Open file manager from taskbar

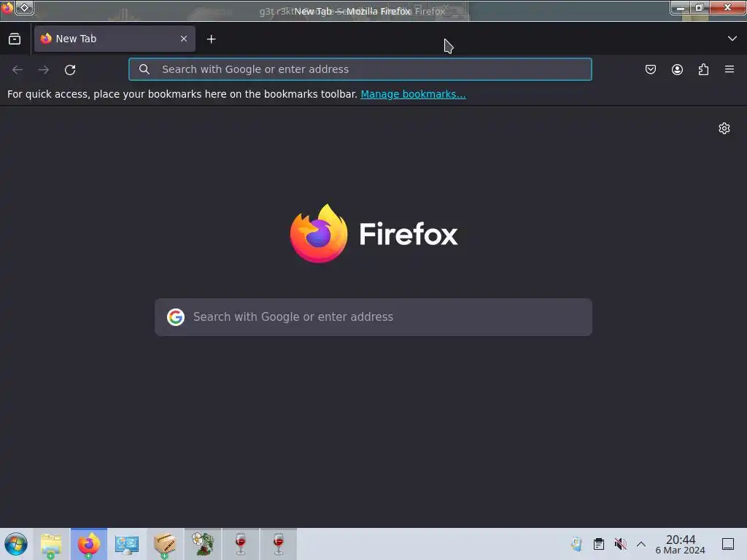(52, 544)
